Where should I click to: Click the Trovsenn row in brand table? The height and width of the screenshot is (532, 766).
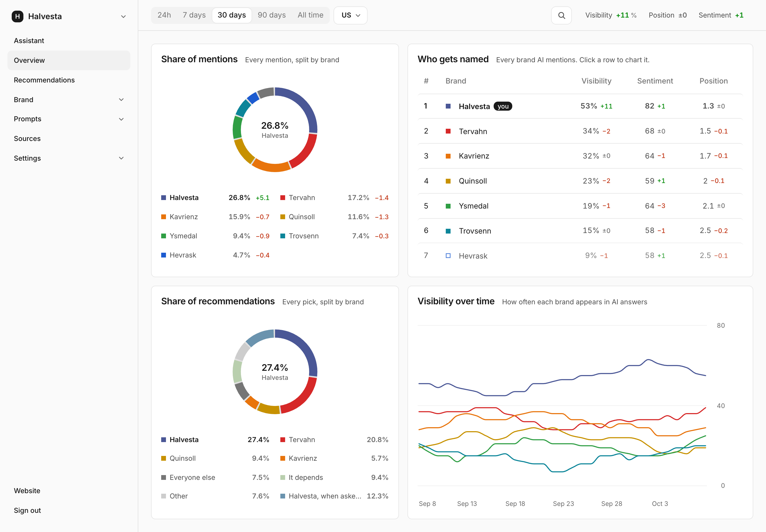point(580,231)
